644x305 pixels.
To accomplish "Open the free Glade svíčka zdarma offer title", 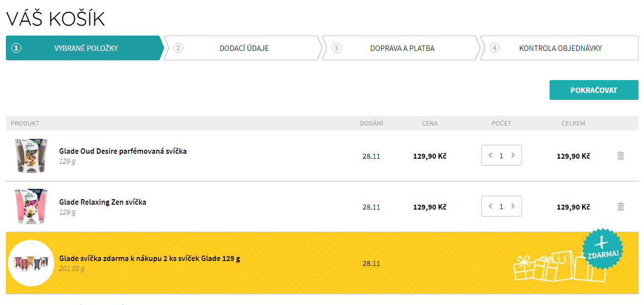I will [149, 259].
